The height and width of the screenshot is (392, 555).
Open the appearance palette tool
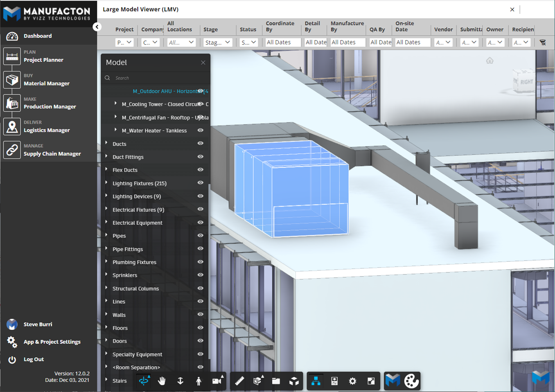[x=411, y=381]
